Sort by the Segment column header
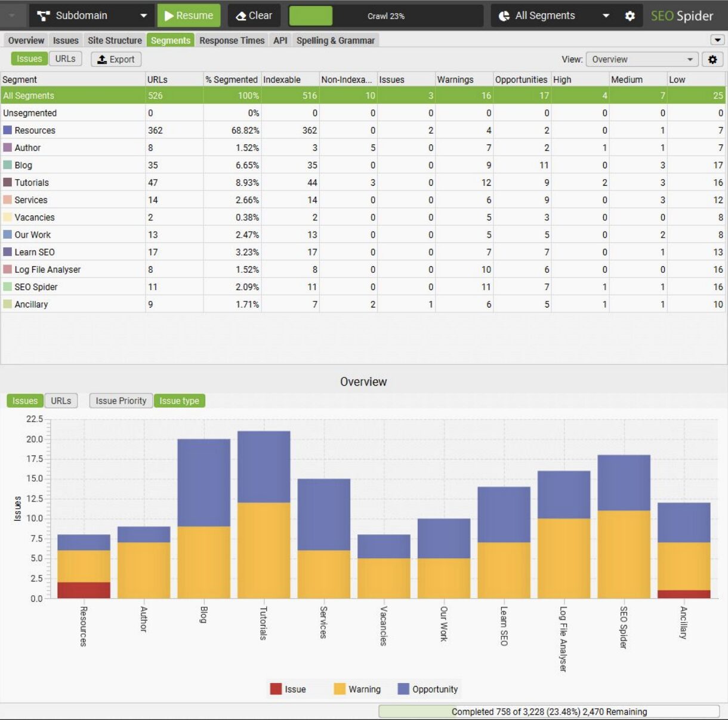728x720 pixels. (73, 79)
